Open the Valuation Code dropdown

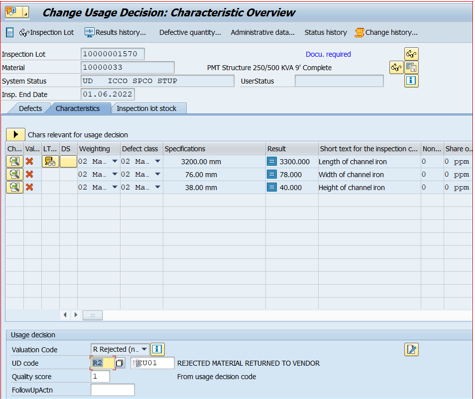pos(144,349)
